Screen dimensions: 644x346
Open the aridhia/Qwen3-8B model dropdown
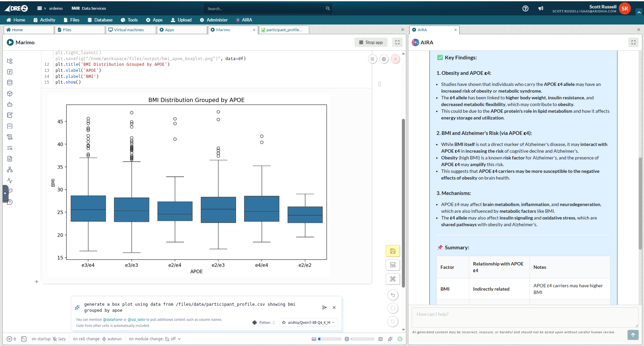308,323
